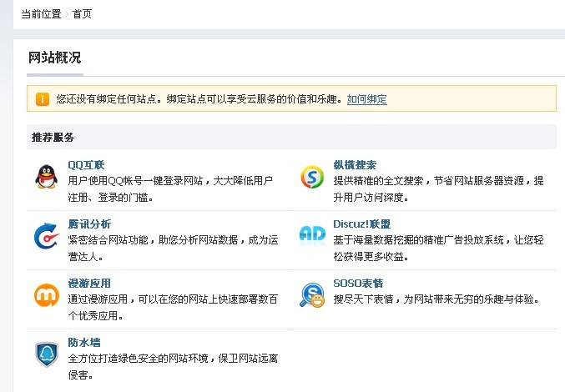The height and width of the screenshot is (392, 565).
Task: Click the 腾讯分析 blue arrow icon
Action: (47, 236)
